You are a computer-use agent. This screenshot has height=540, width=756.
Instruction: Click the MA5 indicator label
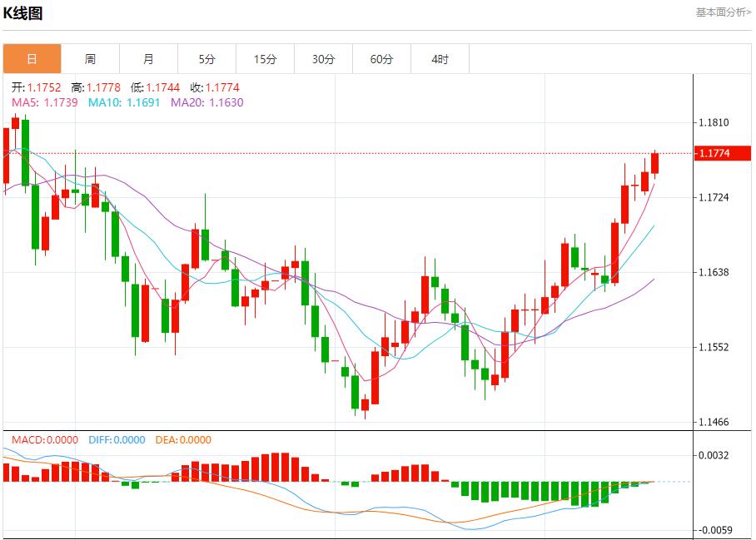click(44, 102)
